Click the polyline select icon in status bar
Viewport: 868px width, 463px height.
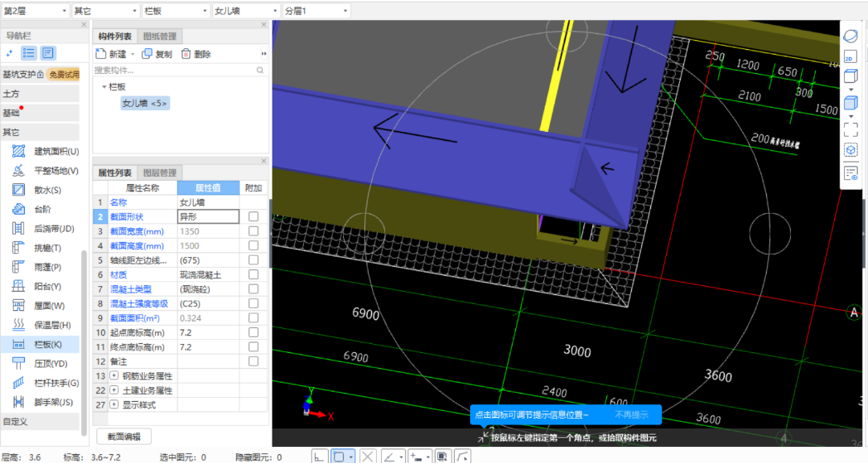coord(462,457)
